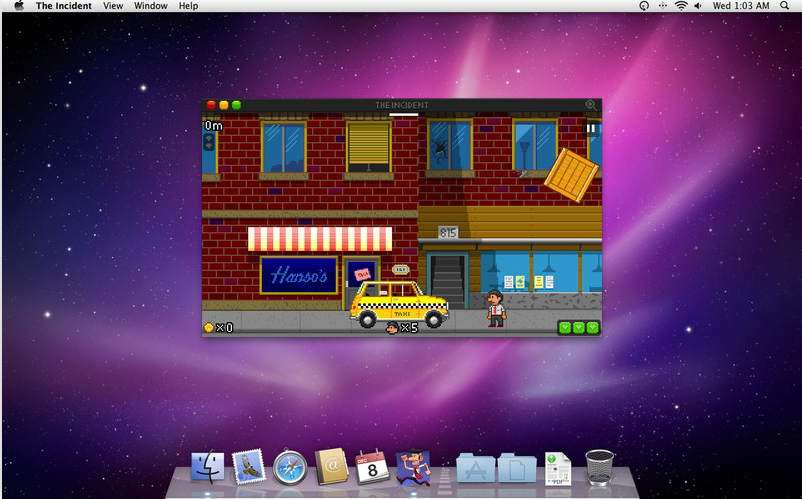
Task: Open the Help menu
Action: click(188, 6)
